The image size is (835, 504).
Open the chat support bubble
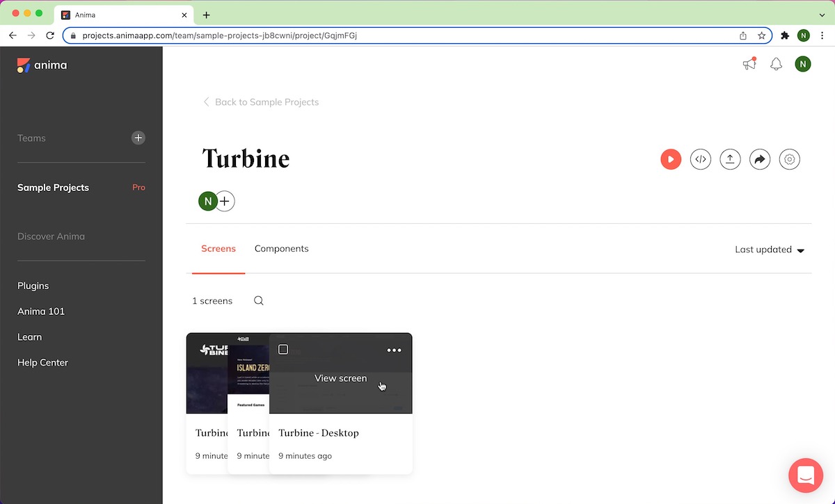pyautogui.click(x=806, y=475)
